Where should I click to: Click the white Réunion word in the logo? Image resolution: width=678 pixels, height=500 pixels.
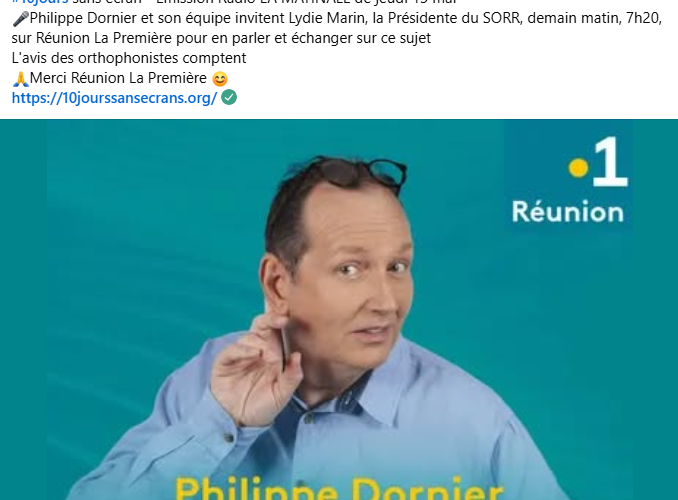568,212
